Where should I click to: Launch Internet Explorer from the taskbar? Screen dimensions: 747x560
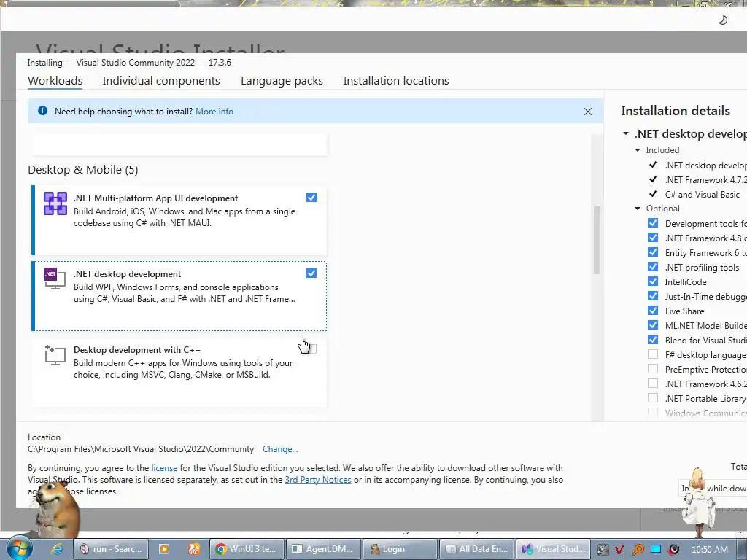[x=57, y=549]
